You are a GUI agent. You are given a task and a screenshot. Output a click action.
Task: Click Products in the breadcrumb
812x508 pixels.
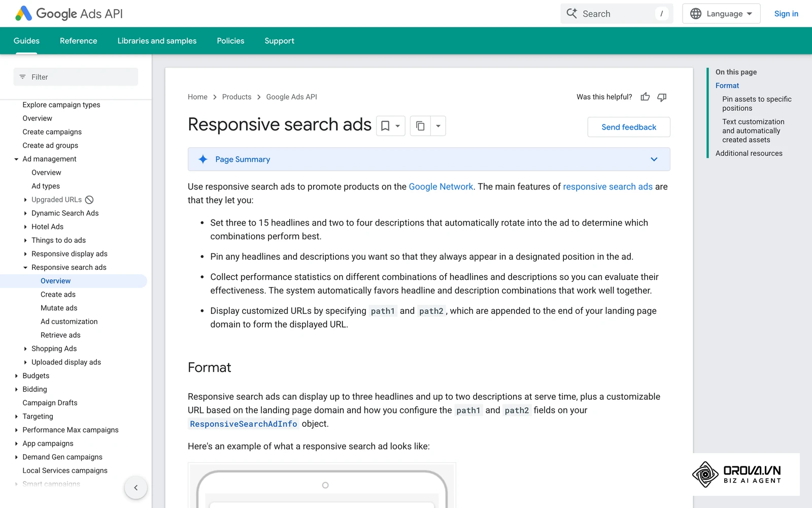tap(236, 97)
